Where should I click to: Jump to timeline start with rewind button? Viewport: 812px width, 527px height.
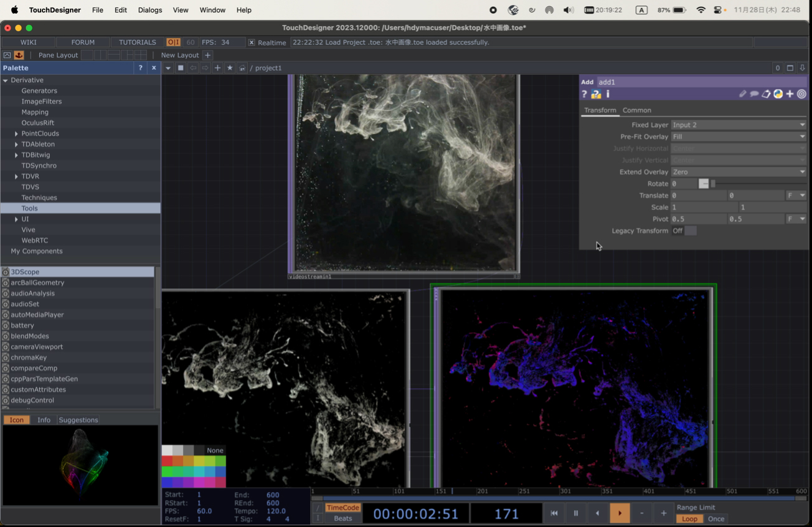coord(554,513)
